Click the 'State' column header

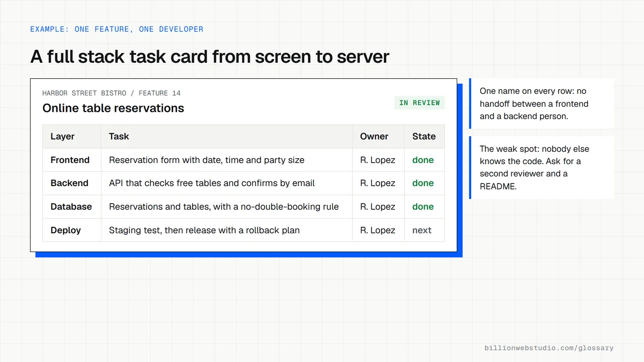(x=425, y=136)
